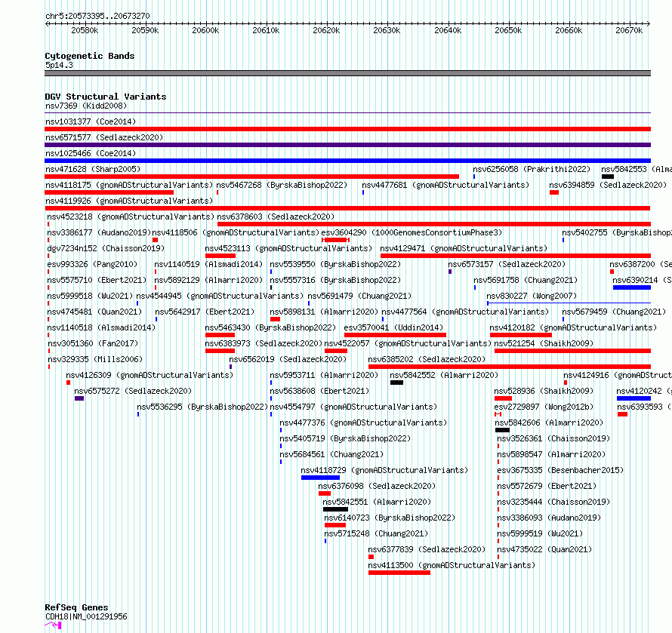Click the blue nsv6390214 variant bar
The height and width of the screenshot is (633, 672).
point(632,287)
